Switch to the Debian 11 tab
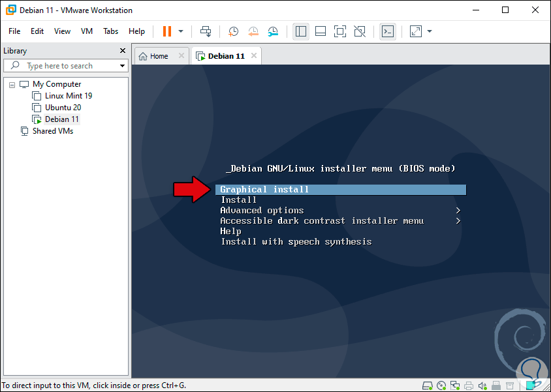This screenshot has width=551, height=392. tap(226, 56)
